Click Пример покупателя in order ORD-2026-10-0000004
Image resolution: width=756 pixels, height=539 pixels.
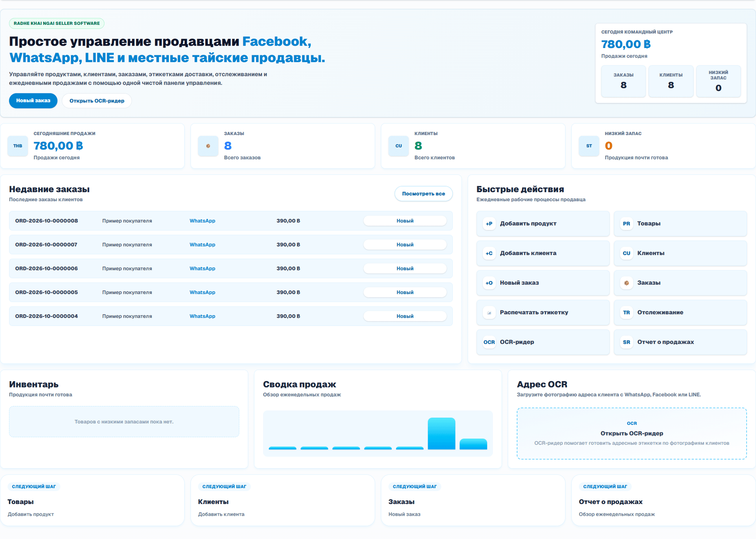[127, 316]
